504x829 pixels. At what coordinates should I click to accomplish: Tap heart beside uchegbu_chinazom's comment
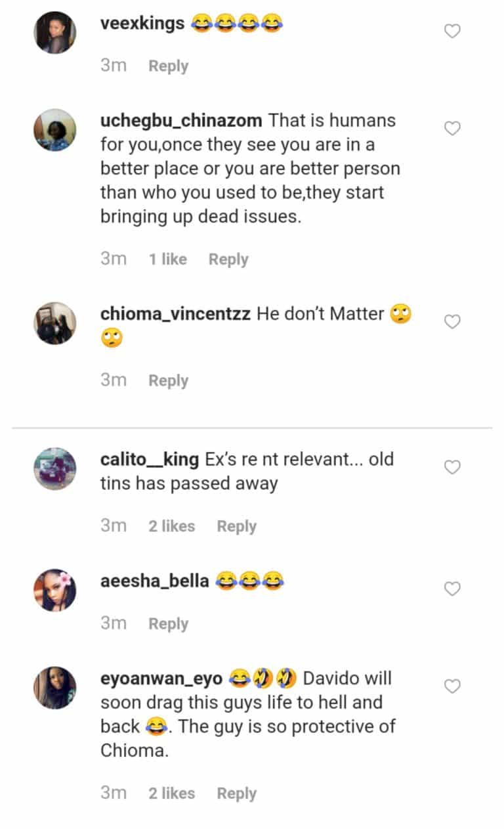(x=453, y=128)
